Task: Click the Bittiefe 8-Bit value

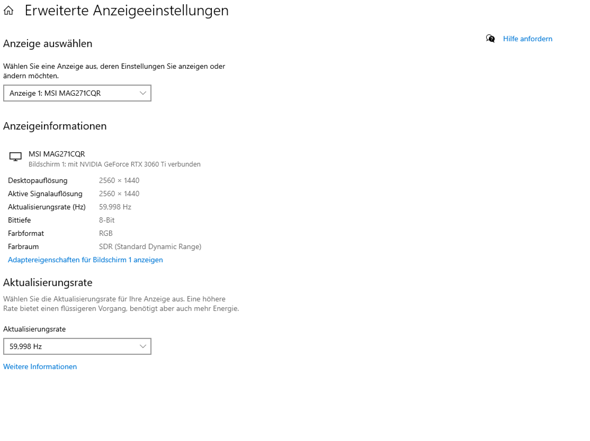Action: [x=106, y=220]
